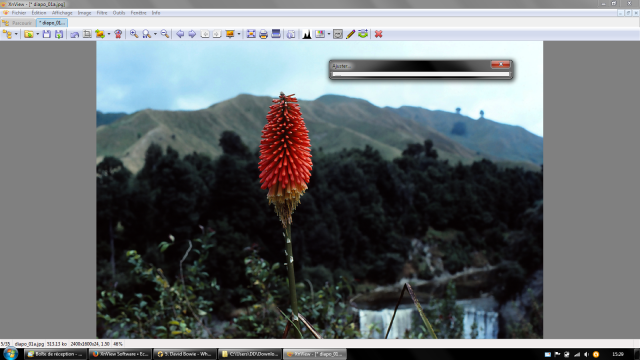Expand the browser icon dropdown arrow
The width and height of the screenshot is (640, 360).
point(16,34)
